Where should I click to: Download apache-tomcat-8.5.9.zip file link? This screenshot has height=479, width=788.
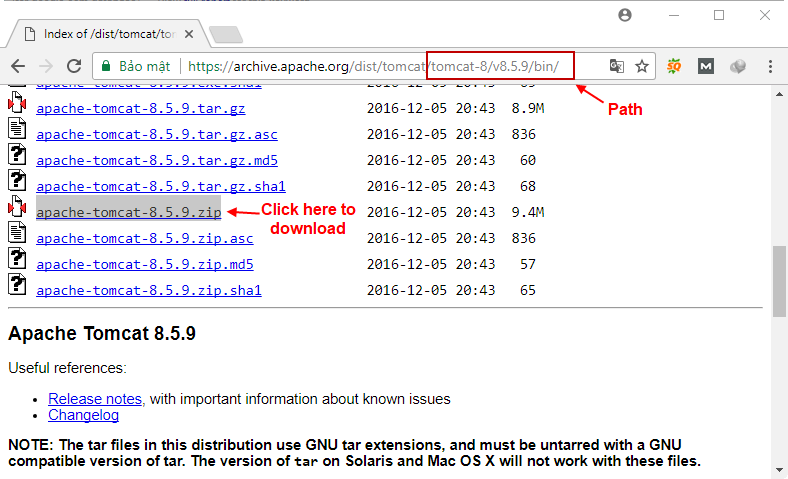(x=129, y=213)
